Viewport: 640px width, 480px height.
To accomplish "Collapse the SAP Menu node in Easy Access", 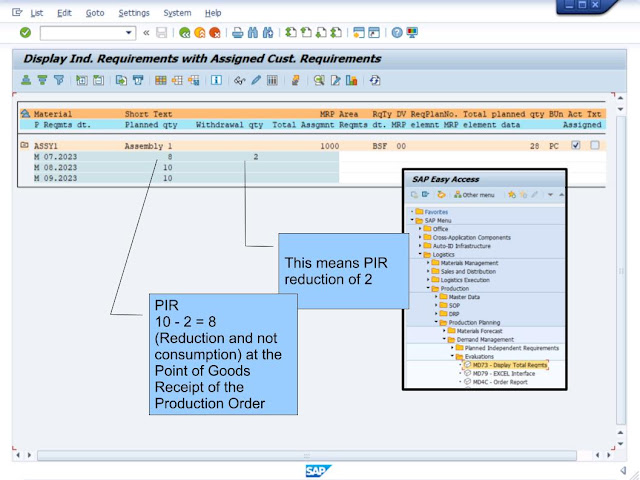I will (x=412, y=220).
